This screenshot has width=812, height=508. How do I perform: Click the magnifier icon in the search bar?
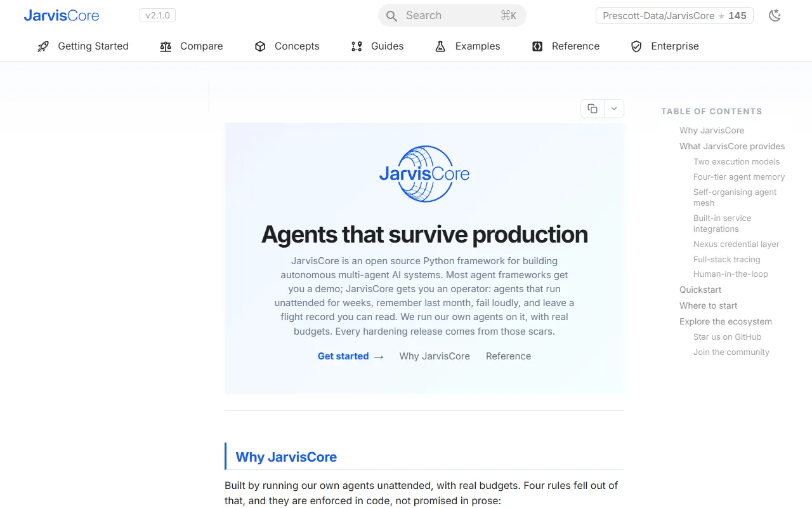[x=392, y=16]
